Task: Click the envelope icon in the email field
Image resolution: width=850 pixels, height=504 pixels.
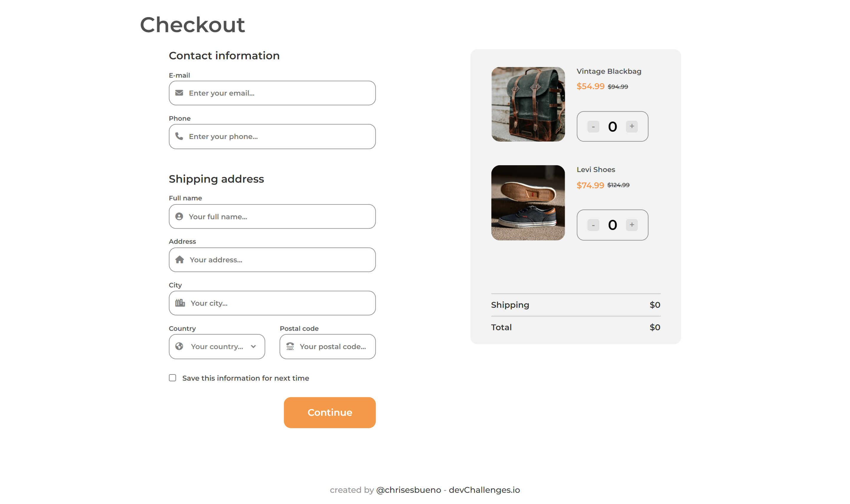Action: pos(179,93)
